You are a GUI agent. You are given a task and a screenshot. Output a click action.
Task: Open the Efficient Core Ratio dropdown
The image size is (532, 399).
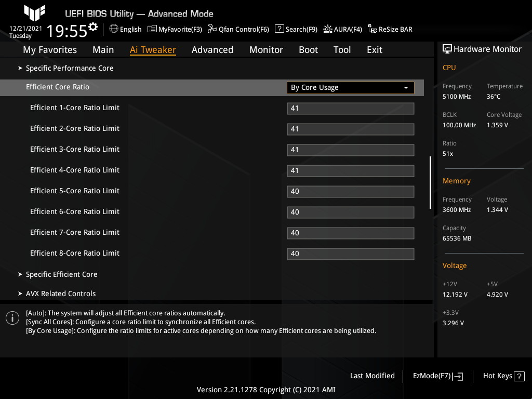(x=350, y=87)
